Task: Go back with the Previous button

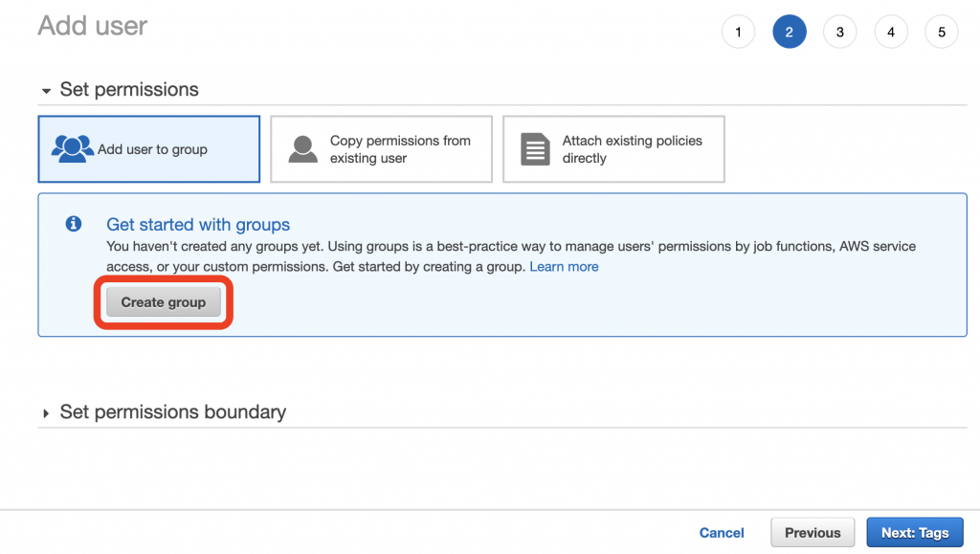Action: [813, 533]
